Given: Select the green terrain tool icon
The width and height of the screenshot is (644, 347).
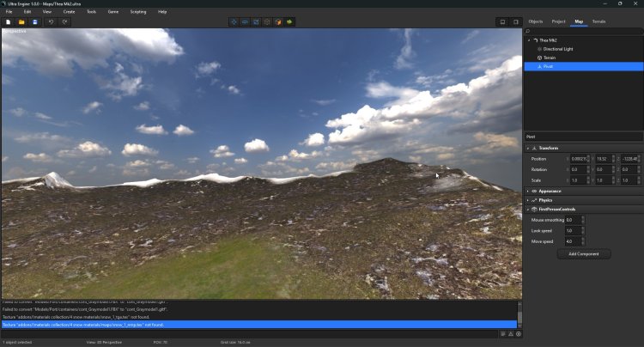Looking at the screenshot, I should tap(289, 21).
